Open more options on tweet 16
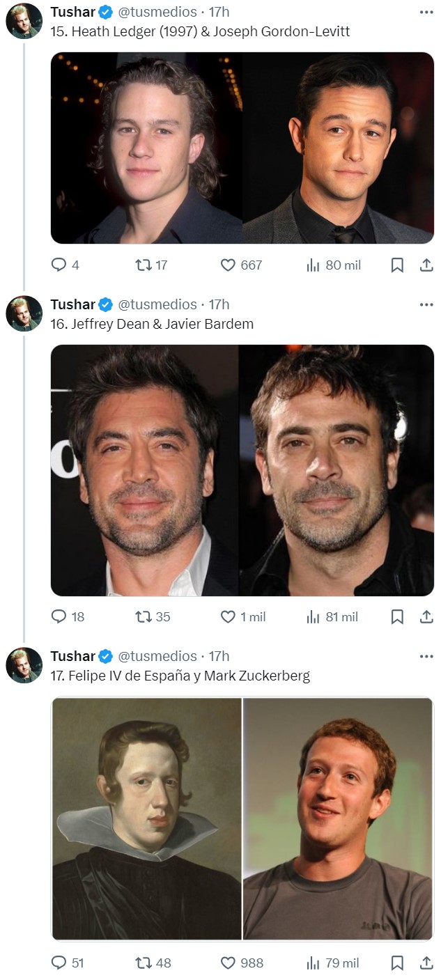Viewport: 441px width, 980px height. click(426, 304)
